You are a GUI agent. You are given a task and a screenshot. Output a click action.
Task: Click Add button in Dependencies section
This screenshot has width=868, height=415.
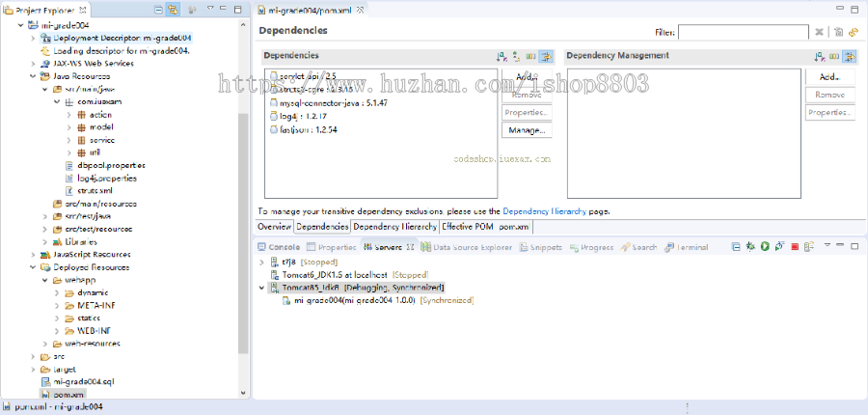coord(527,77)
